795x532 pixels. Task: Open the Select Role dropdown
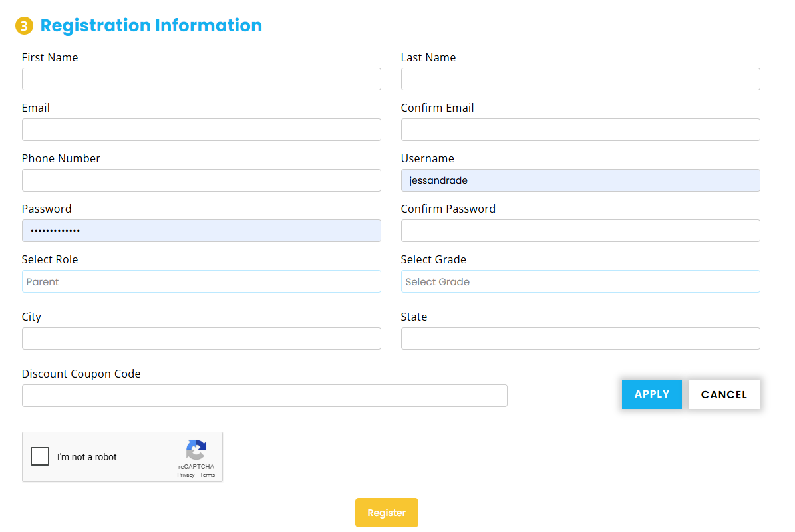201,281
